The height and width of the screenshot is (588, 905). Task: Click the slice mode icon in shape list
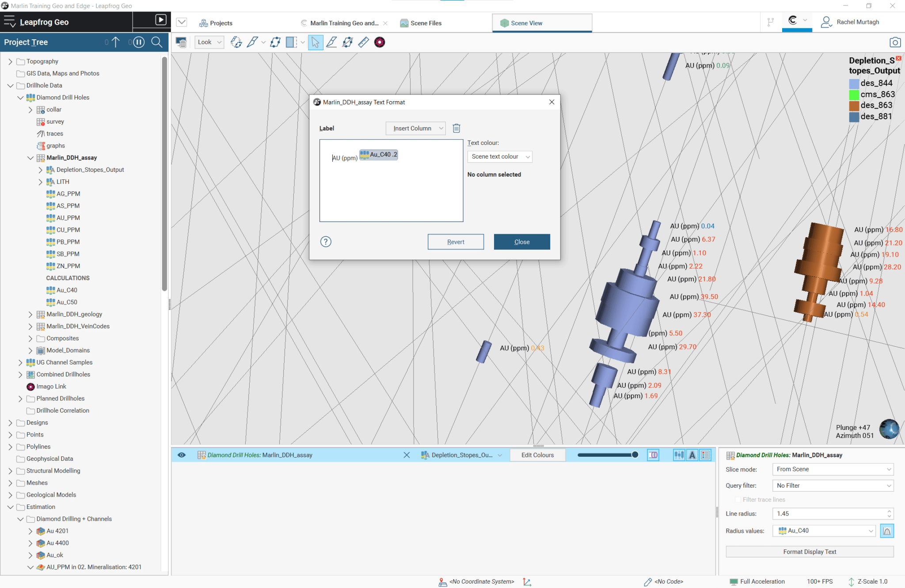(653, 455)
